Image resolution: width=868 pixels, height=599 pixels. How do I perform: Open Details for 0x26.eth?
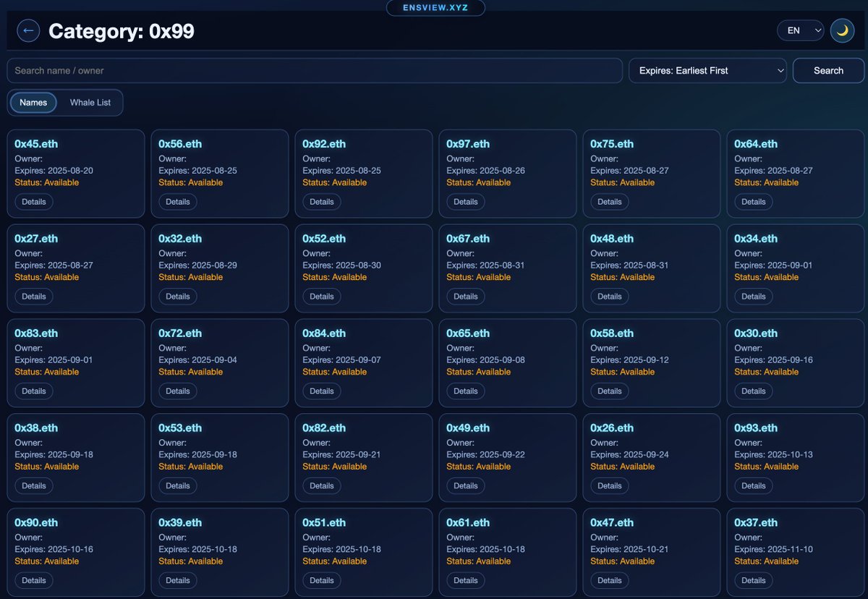(x=610, y=486)
